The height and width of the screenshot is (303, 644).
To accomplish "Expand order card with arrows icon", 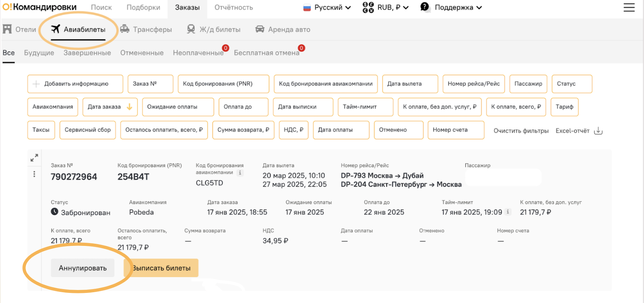I will point(34,158).
